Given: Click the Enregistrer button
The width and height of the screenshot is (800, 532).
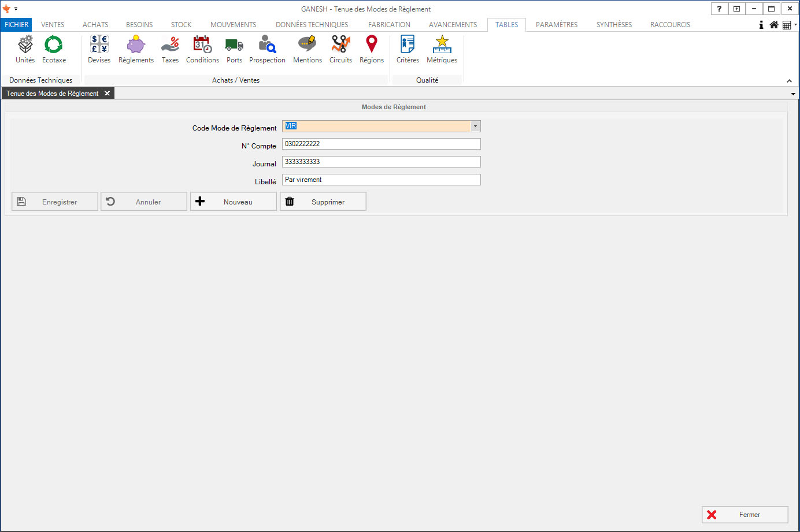Looking at the screenshot, I should click(x=55, y=202).
